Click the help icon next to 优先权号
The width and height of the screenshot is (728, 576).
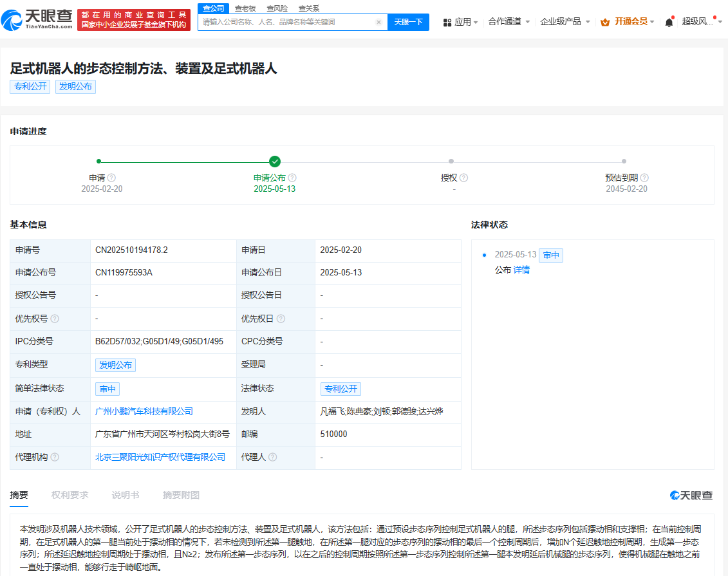(55, 319)
